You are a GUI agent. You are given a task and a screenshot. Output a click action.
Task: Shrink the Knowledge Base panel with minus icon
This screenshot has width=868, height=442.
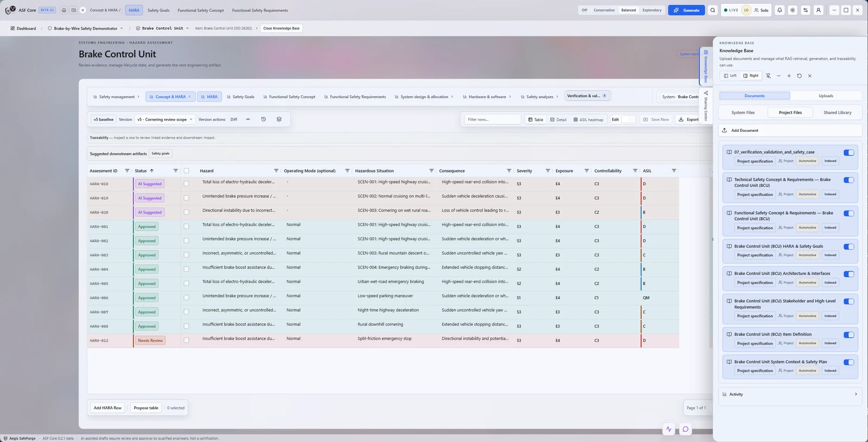[x=778, y=75]
